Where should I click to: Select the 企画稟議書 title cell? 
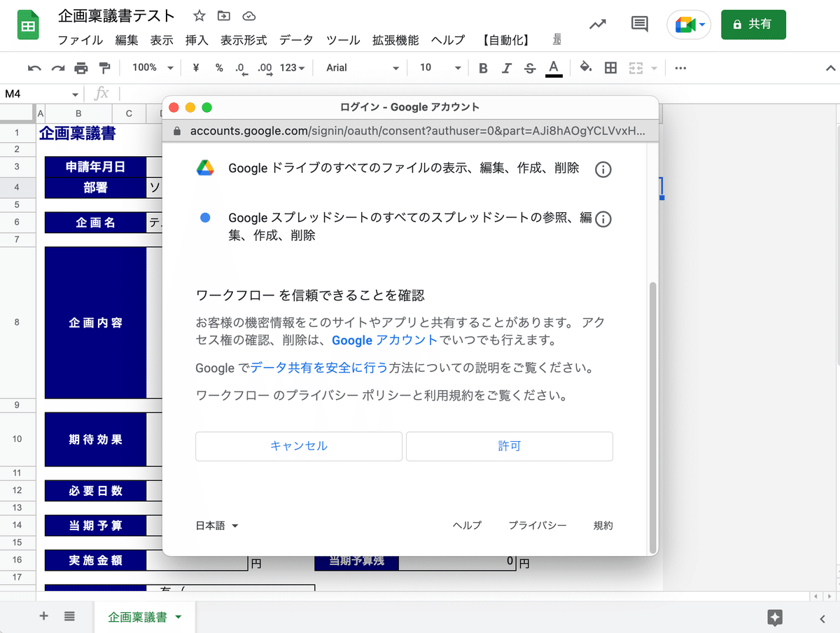pos(78,133)
